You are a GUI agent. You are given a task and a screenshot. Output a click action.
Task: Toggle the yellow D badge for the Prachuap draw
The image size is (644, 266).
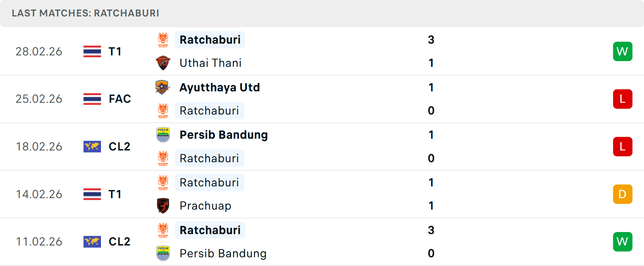coord(623,194)
